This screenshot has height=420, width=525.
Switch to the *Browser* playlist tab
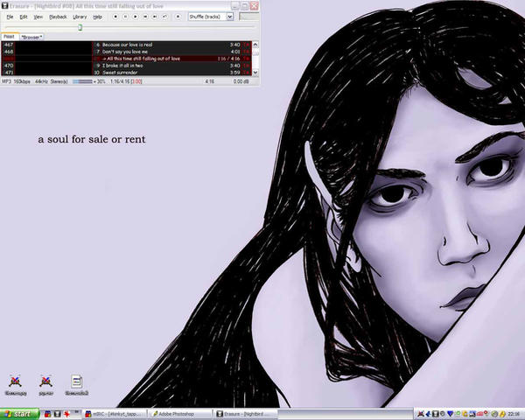(31, 37)
